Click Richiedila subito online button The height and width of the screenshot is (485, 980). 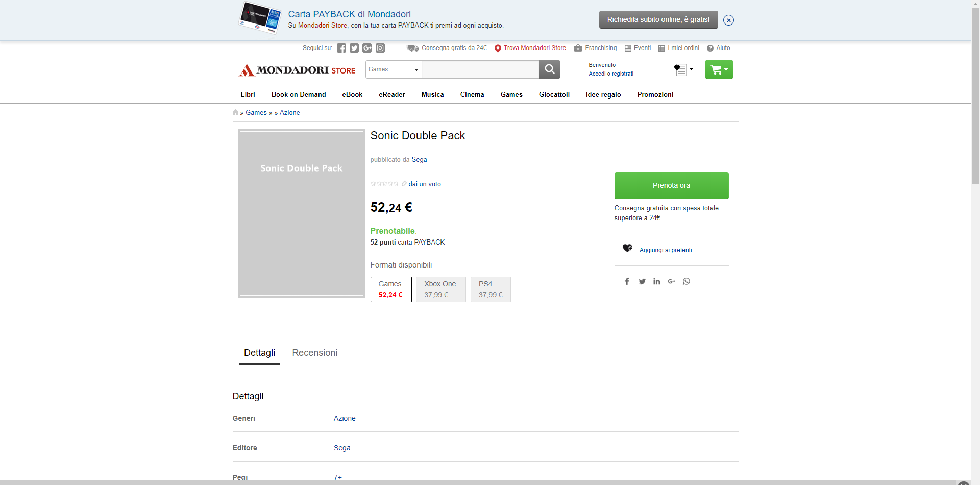pyautogui.click(x=658, y=19)
